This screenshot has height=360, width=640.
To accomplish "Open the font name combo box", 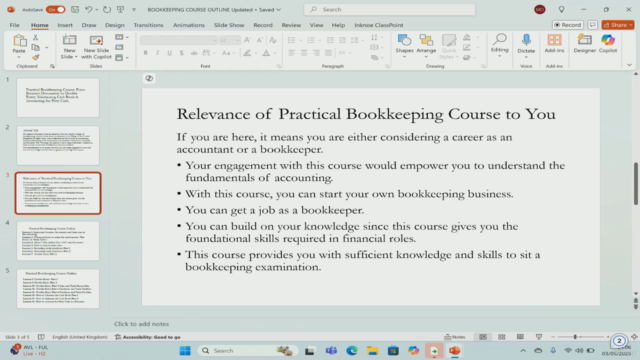I will pos(178,40).
